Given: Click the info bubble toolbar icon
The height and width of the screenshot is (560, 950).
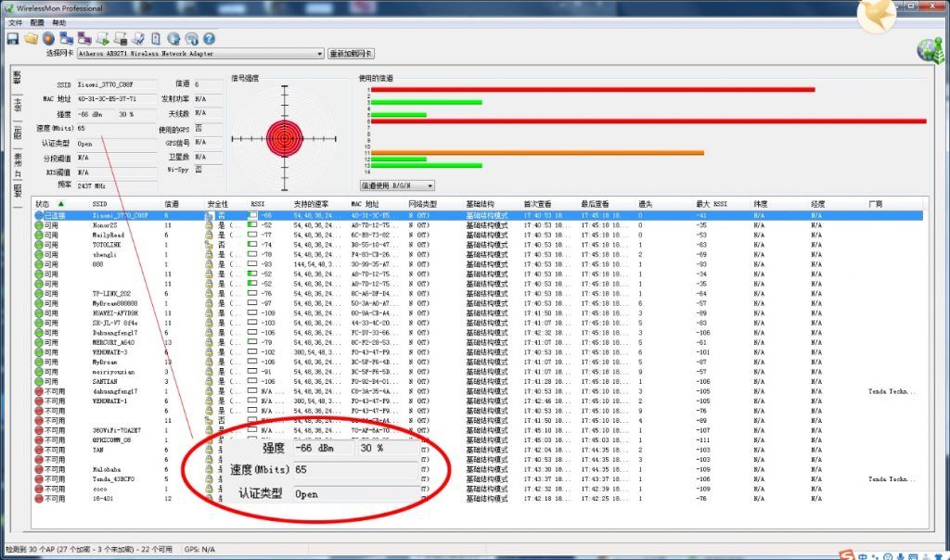Looking at the screenshot, I should tap(191, 39).
